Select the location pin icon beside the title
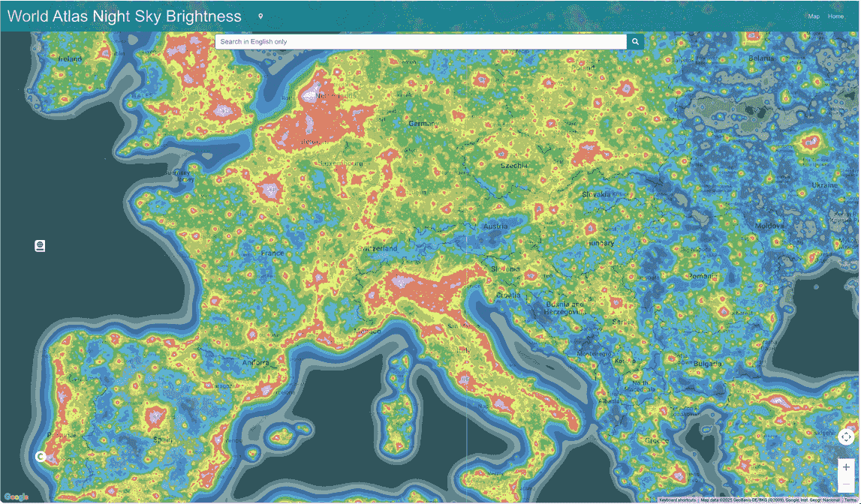This screenshot has width=861, height=504. tap(260, 14)
